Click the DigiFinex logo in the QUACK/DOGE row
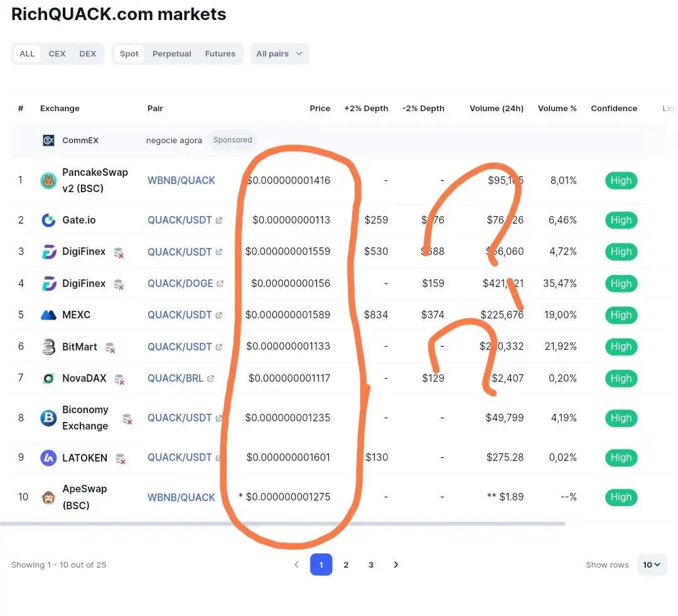The height and width of the screenshot is (616, 678). pyautogui.click(x=48, y=284)
